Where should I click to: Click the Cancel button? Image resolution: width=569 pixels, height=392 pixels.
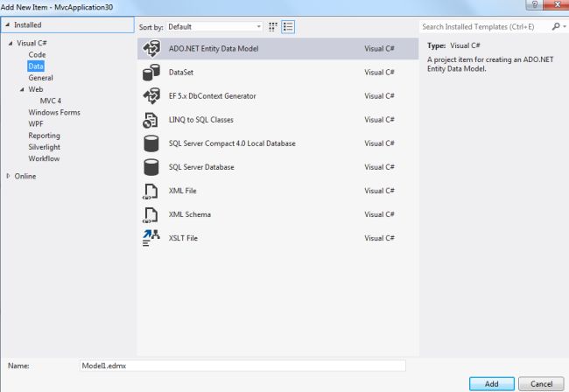tap(542, 383)
